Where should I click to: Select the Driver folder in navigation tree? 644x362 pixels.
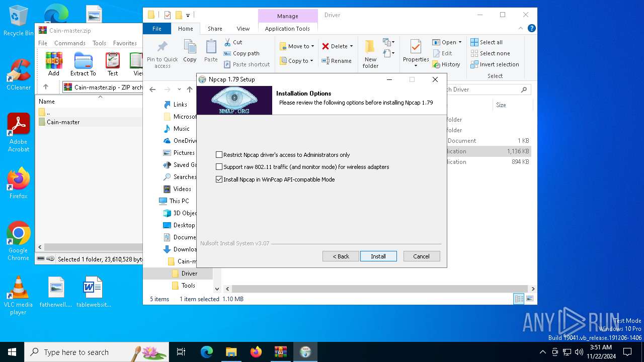[x=185, y=274]
